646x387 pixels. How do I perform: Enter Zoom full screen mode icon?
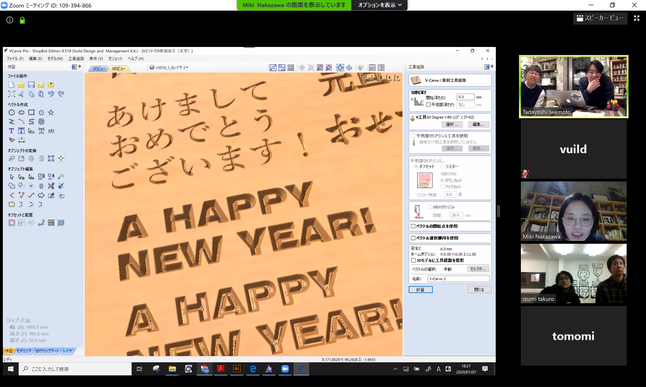tap(637, 18)
